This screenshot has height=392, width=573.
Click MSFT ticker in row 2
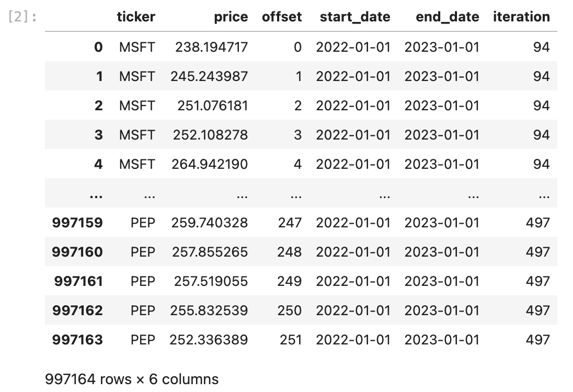tap(137, 106)
